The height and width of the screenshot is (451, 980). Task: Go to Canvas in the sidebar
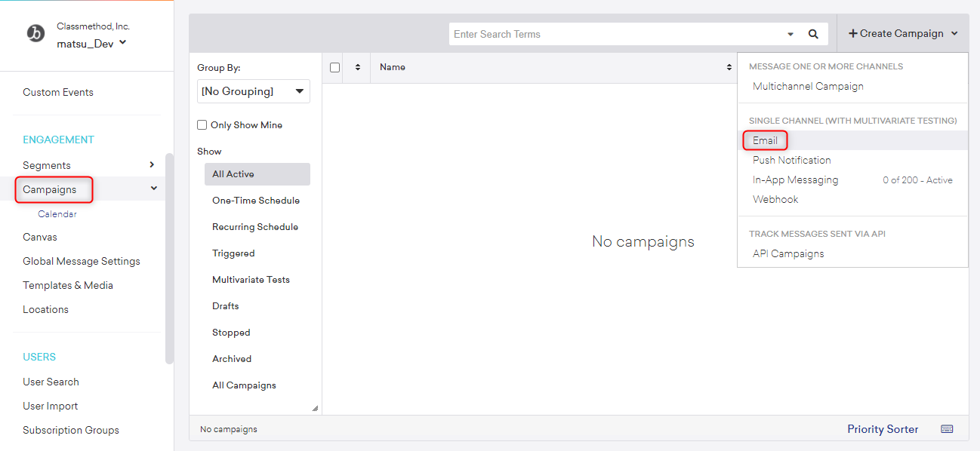tap(40, 237)
